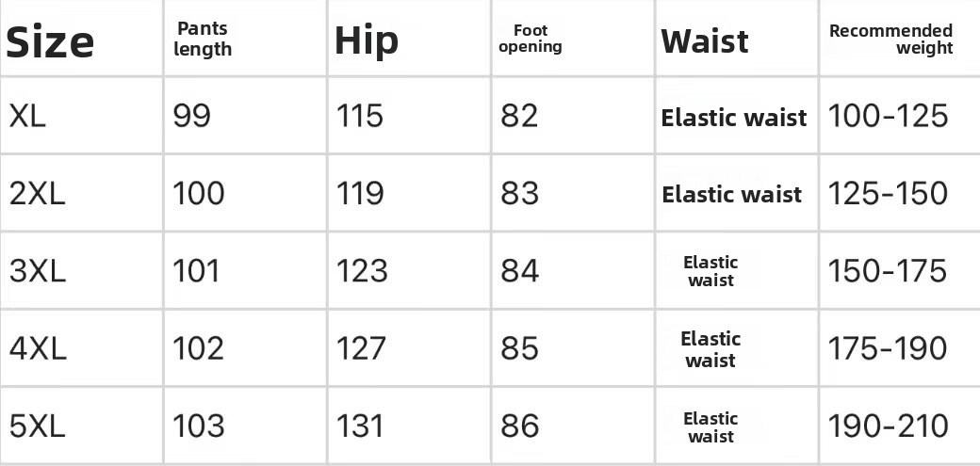Click the XL size row label

point(27,116)
